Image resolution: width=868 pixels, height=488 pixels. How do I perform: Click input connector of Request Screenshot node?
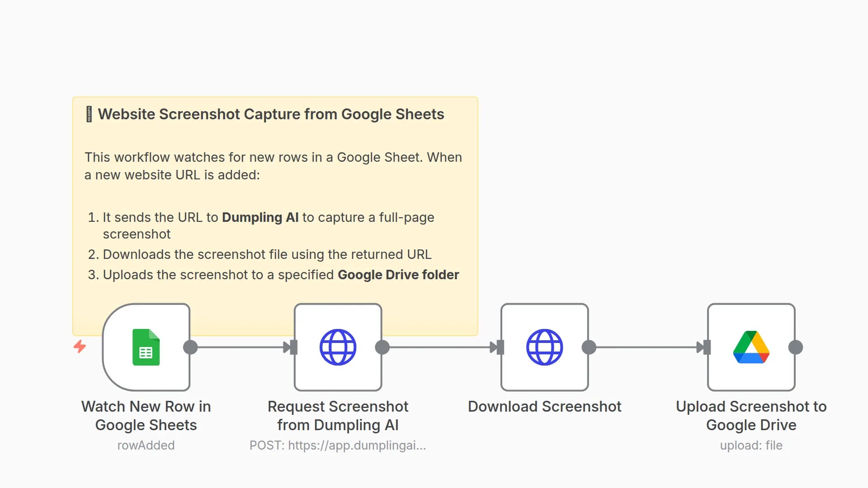[293, 347]
